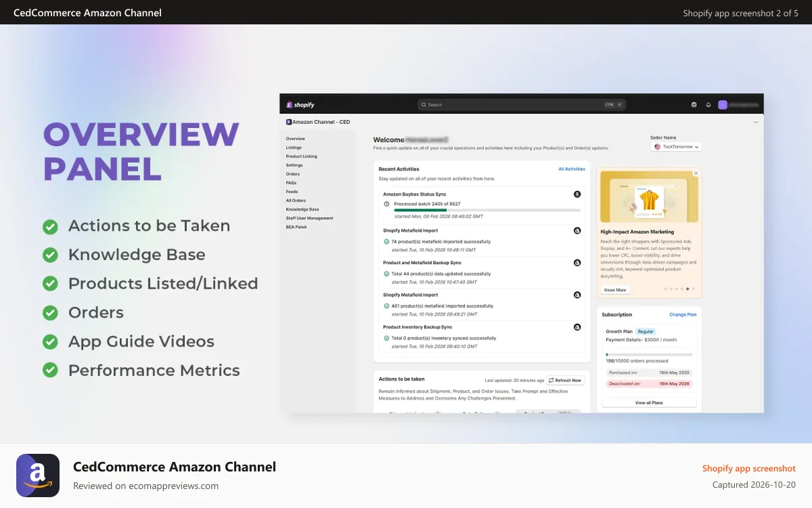Click the Amazon Channel - CED app icon
812x508 pixels.
(288, 122)
